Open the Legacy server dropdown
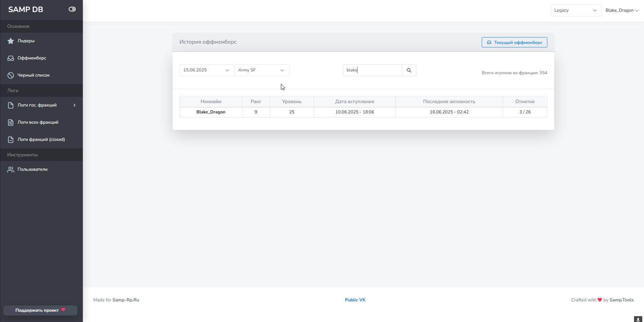644x322 pixels. 576,10
